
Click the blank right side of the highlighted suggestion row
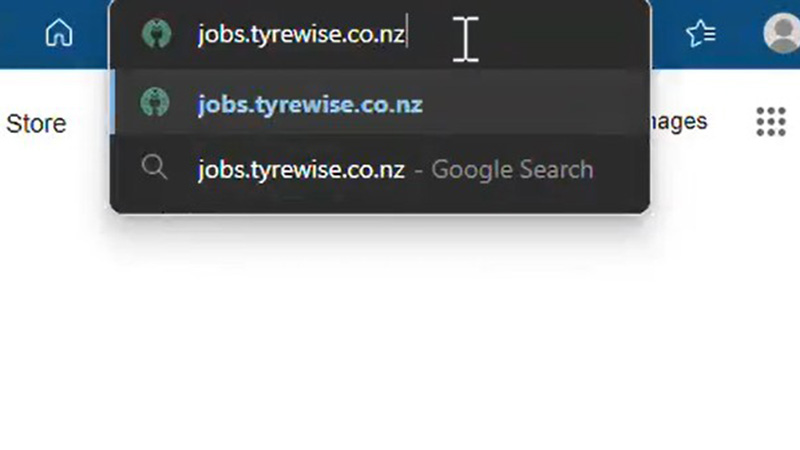click(x=531, y=103)
